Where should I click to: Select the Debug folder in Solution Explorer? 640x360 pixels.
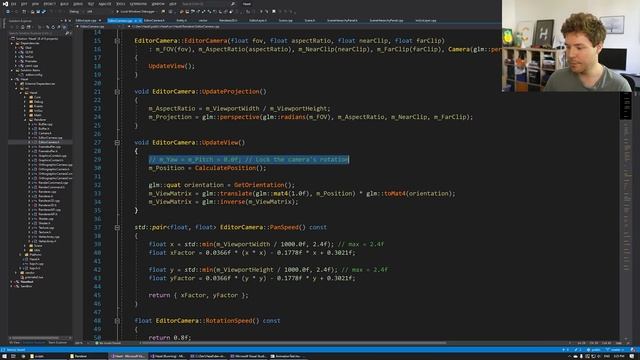point(38,102)
